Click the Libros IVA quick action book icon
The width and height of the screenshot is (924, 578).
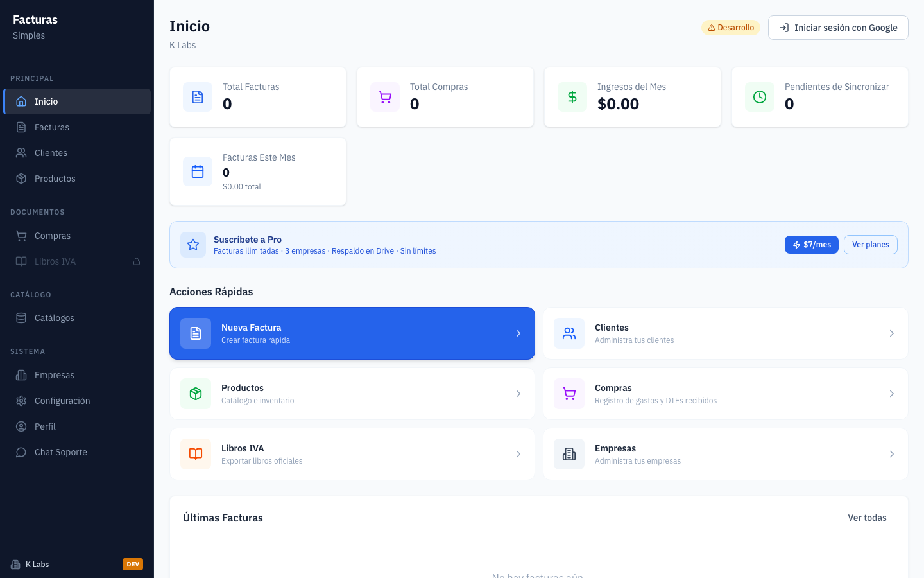tap(196, 454)
